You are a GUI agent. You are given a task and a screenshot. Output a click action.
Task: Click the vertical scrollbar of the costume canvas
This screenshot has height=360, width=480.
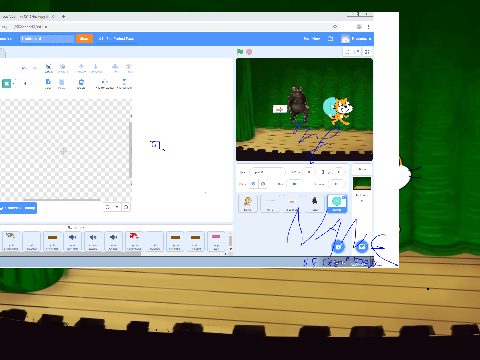click(x=130, y=150)
